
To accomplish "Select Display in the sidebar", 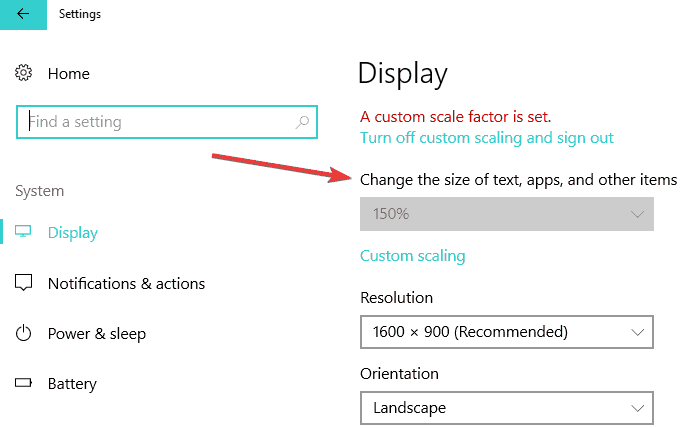I will pos(73,233).
